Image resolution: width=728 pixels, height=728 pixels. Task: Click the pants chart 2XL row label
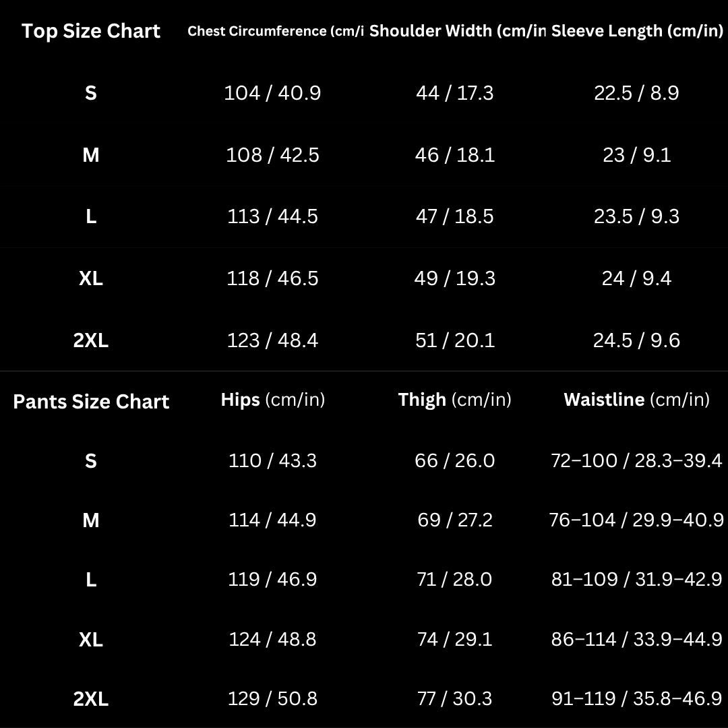91,699
